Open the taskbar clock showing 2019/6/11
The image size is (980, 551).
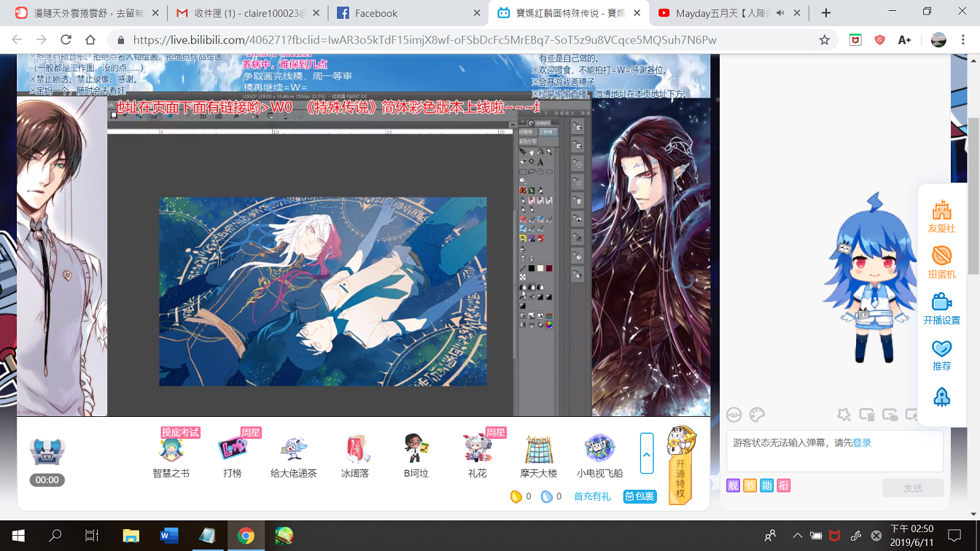(911, 536)
